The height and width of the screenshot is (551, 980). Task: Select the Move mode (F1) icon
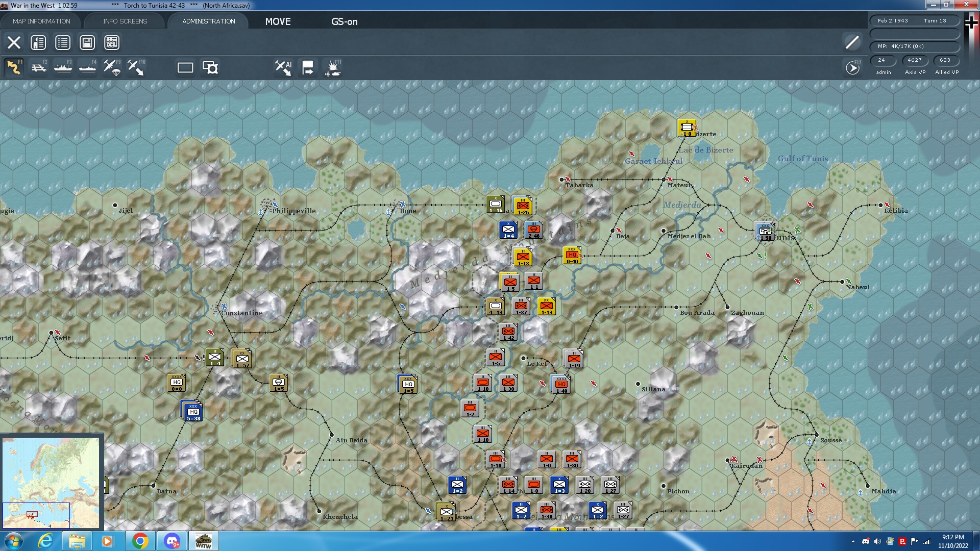14,67
